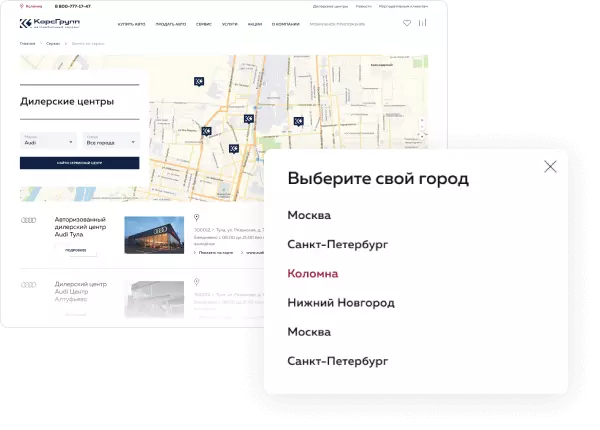Image resolution: width=600 pixels, height=430 pixels.
Task: Open the comparison bars icon in header
Action: 423,22
